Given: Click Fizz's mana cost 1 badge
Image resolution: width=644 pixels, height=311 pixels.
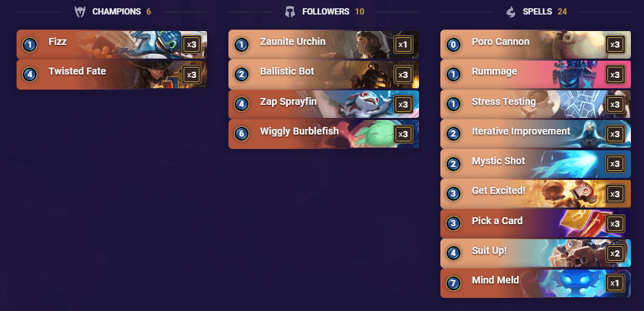Looking at the screenshot, I should (30, 45).
